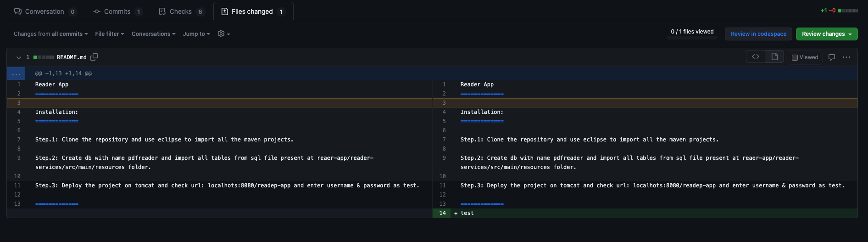Expand the Conversations dropdown
Image resolution: width=868 pixels, height=242 pixels.
(x=153, y=34)
